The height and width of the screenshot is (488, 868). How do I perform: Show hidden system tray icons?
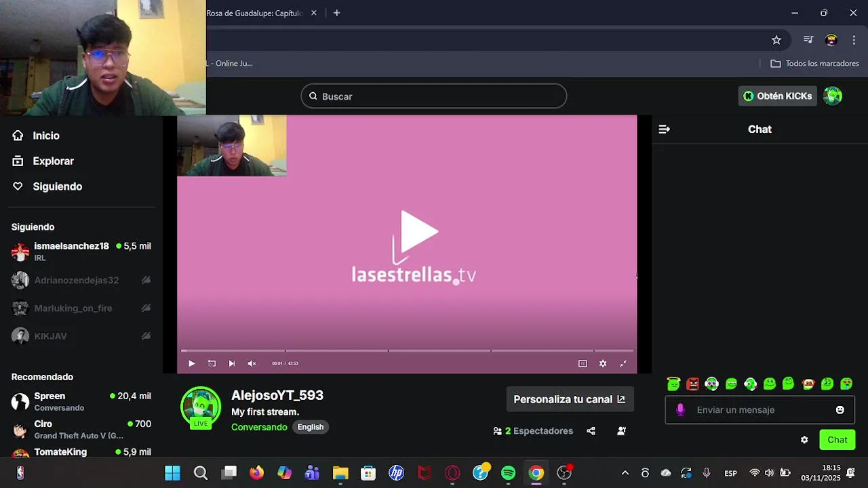click(x=625, y=473)
